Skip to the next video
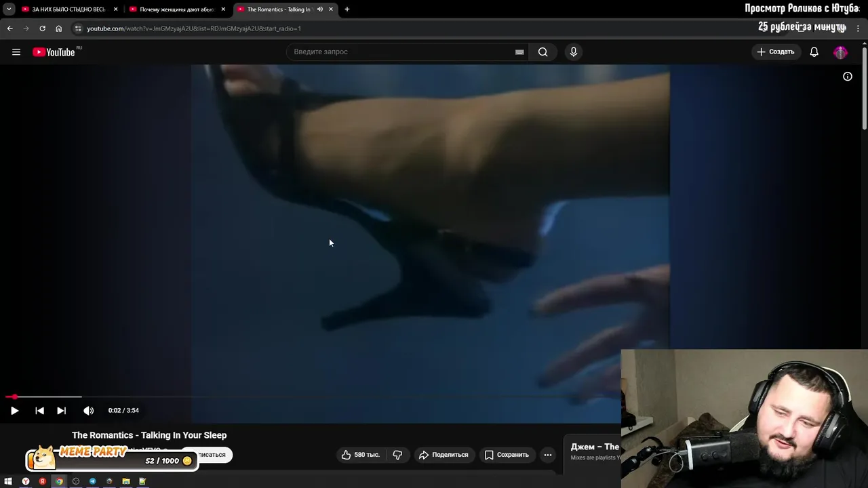Screen dimensions: 868x488 (61, 410)
